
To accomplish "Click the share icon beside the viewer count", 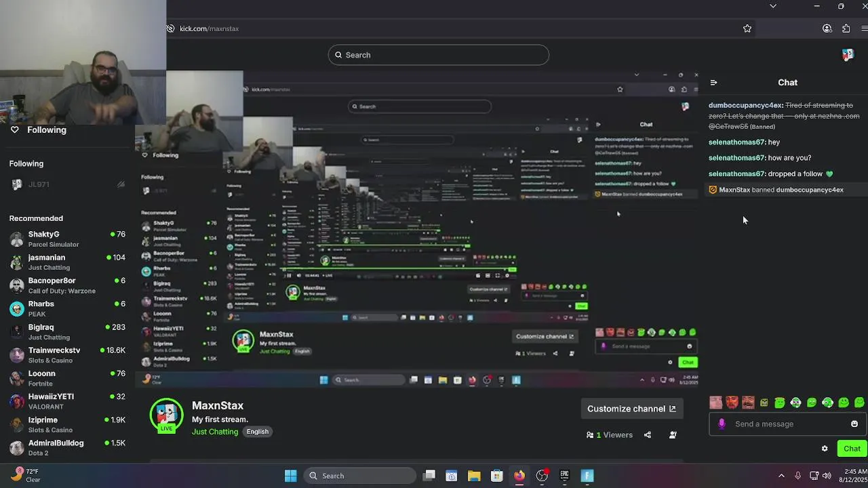I will [648, 435].
